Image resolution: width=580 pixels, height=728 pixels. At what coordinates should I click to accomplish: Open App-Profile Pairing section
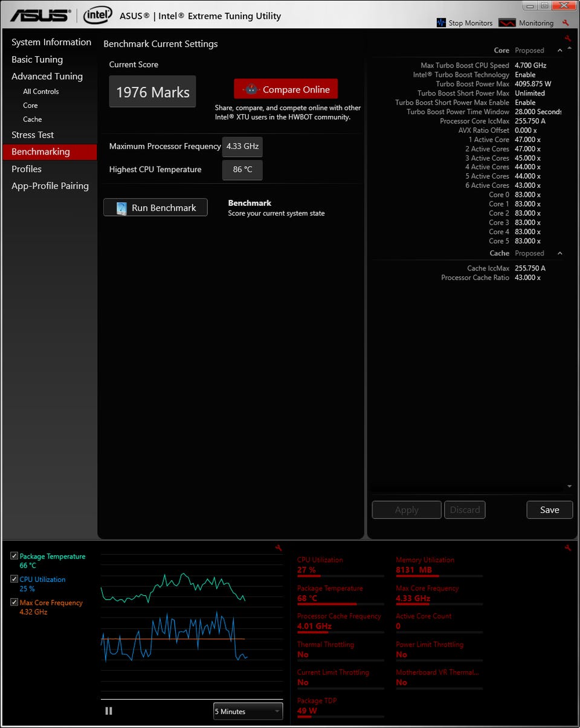pos(50,186)
